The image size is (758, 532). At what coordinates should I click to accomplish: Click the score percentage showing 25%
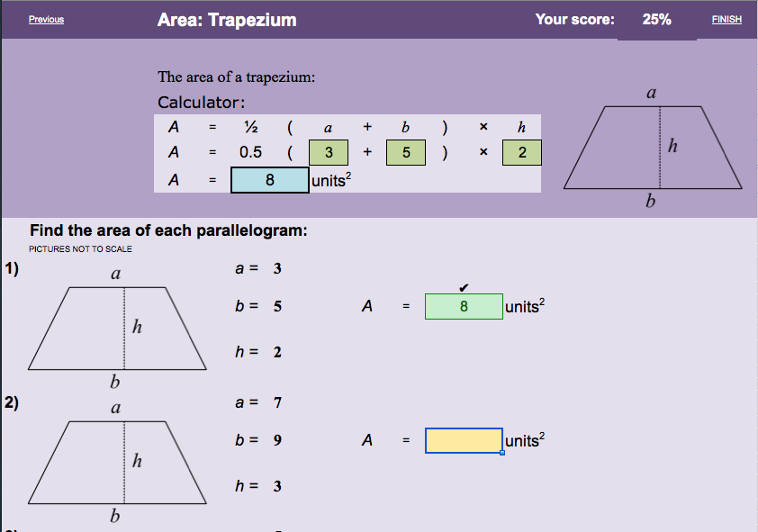[657, 19]
